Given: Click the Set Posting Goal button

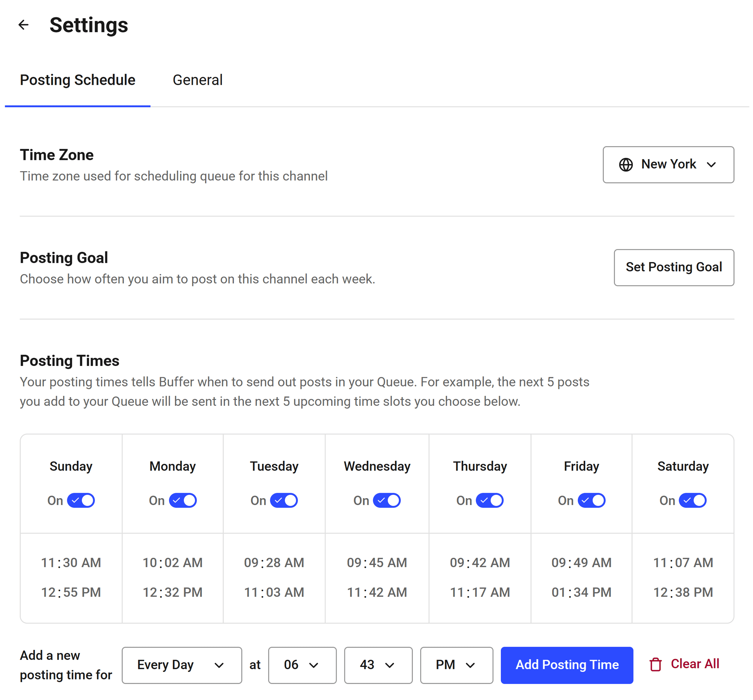Looking at the screenshot, I should click(x=674, y=267).
